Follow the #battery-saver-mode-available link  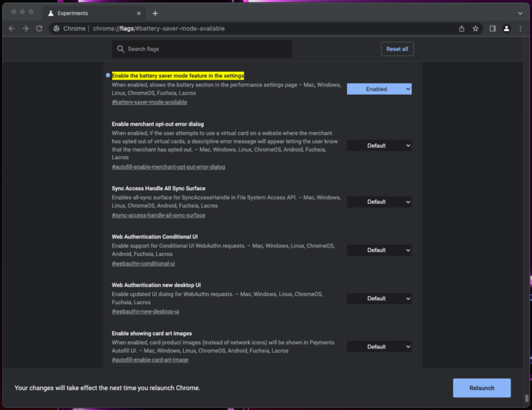pos(149,102)
